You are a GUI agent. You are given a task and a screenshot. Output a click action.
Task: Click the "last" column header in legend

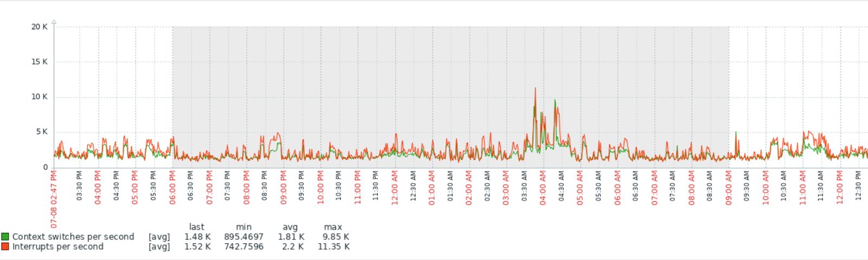point(196,227)
